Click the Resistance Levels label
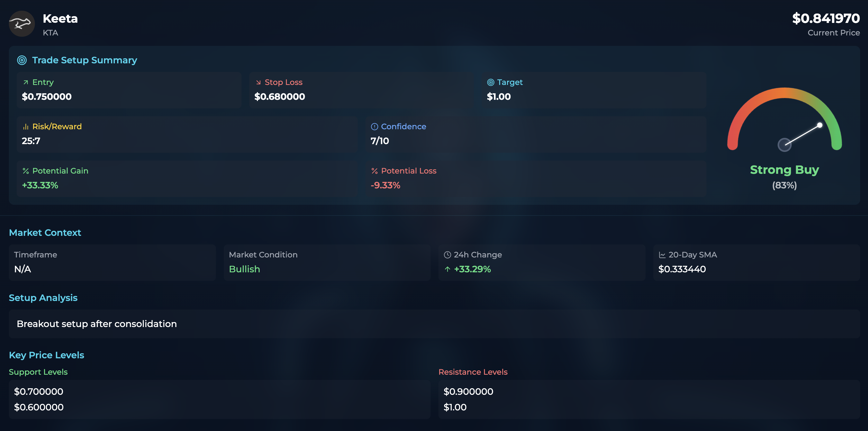Image resolution: width=868 pixels, height=431 pixels. 473,372
